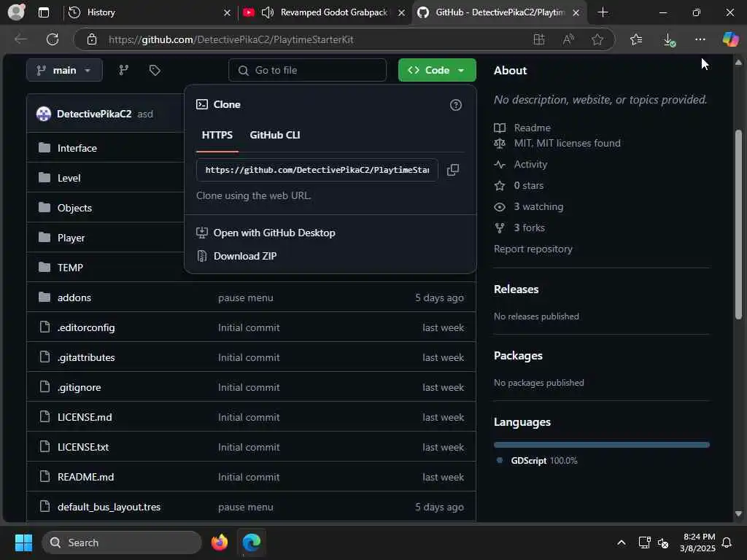Click the Windows taskbar Search box
The height and width of the screenshot is (560, 747).
[x=122, y=542]
